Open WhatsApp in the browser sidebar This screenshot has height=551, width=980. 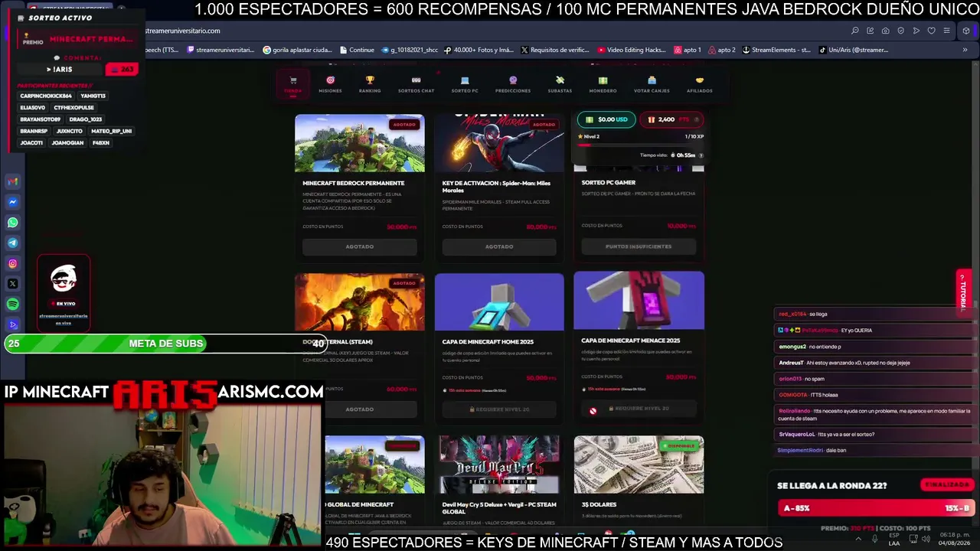pyautogui.click(x=13, y=223)
